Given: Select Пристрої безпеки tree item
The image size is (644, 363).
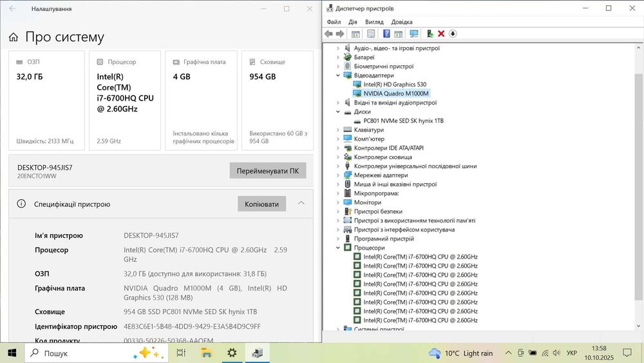Looking at the screenshot, I should pyautogui.click(x=378, y=211).
